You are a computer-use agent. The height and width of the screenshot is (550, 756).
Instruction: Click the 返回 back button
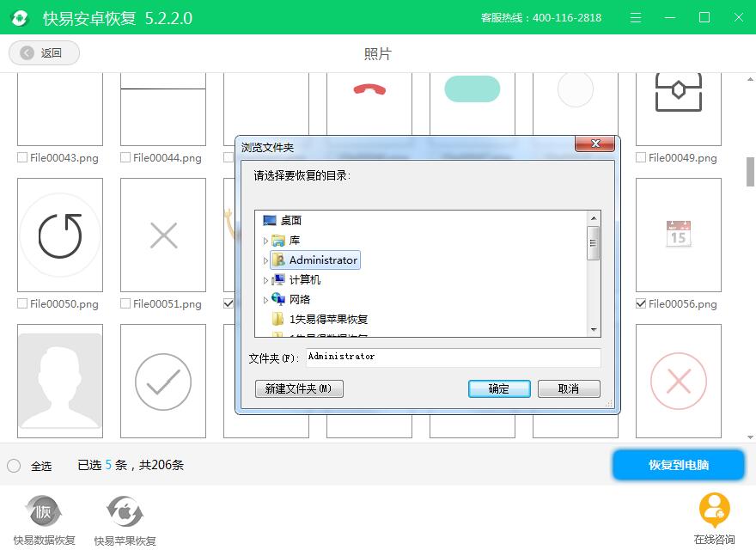(44, 52)
